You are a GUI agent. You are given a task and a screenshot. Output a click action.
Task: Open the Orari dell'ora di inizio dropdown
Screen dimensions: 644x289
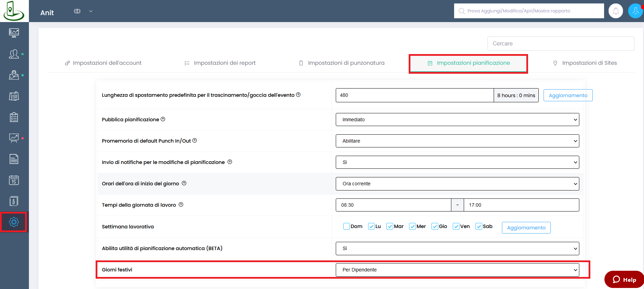tap(457, 184)
